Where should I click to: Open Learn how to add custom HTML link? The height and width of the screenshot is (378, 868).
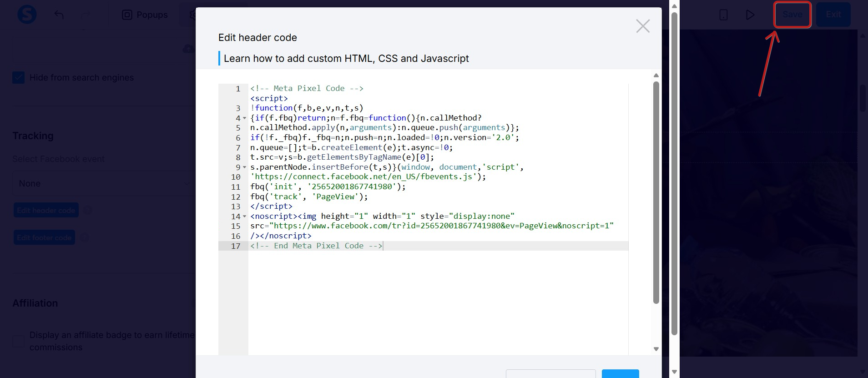(x=346, y=58)
